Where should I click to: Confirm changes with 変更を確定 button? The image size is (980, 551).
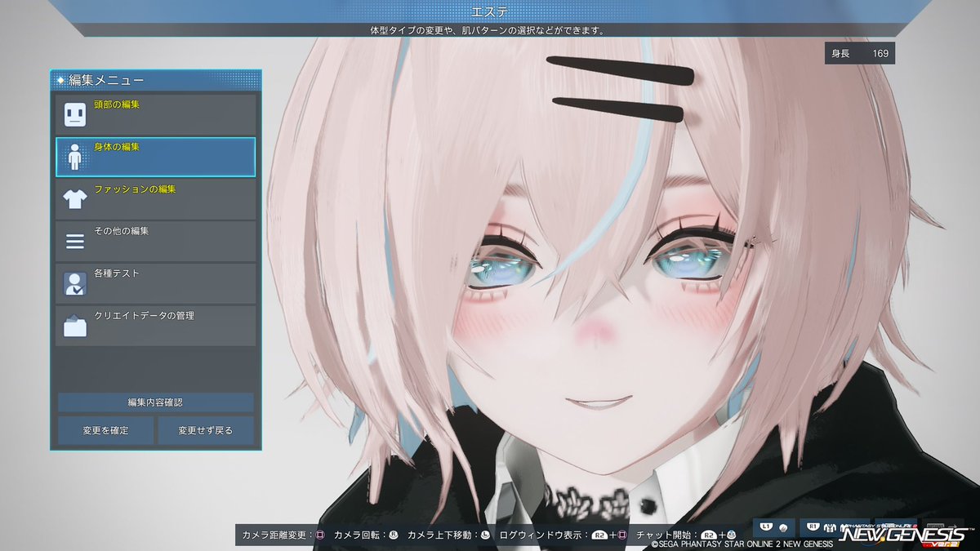[x=105, y=430]
